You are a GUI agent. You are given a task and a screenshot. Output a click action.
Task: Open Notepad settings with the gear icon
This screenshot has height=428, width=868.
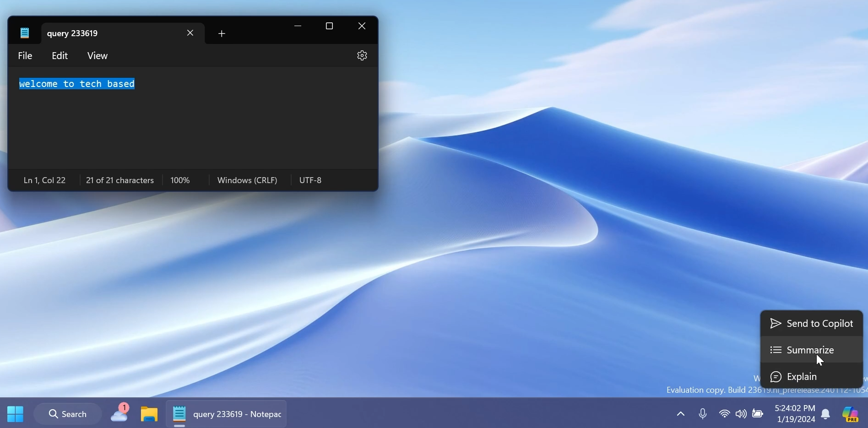click(362, 55)
